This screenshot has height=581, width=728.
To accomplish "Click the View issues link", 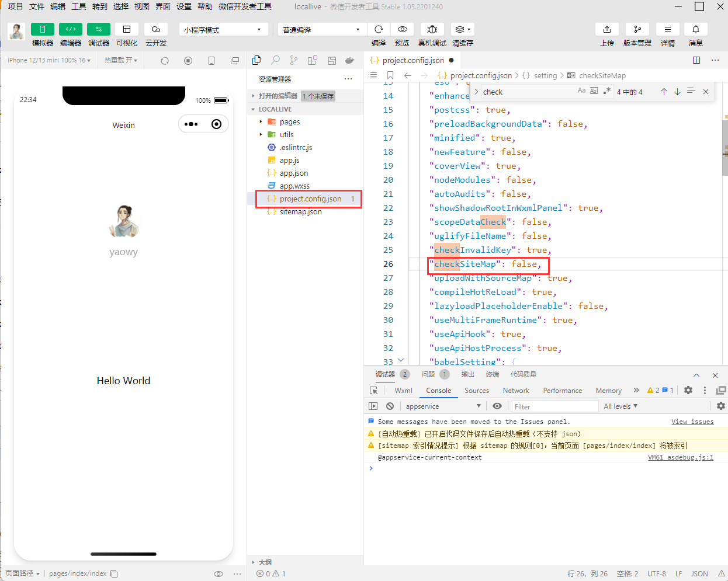I will [692, 422].
